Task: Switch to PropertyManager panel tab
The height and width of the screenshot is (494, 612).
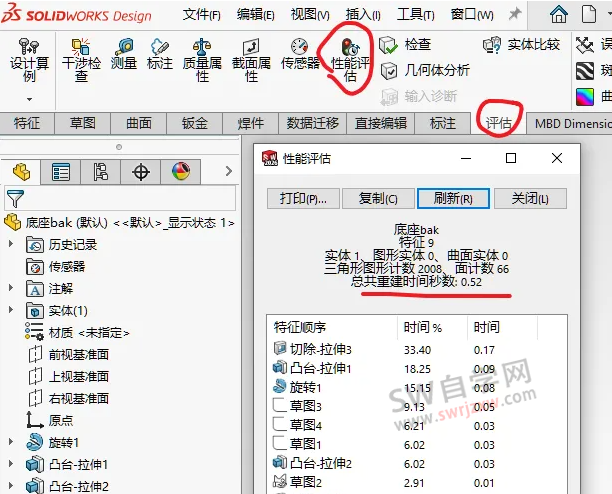Action: pyautogui.click(x=61, y=172)
